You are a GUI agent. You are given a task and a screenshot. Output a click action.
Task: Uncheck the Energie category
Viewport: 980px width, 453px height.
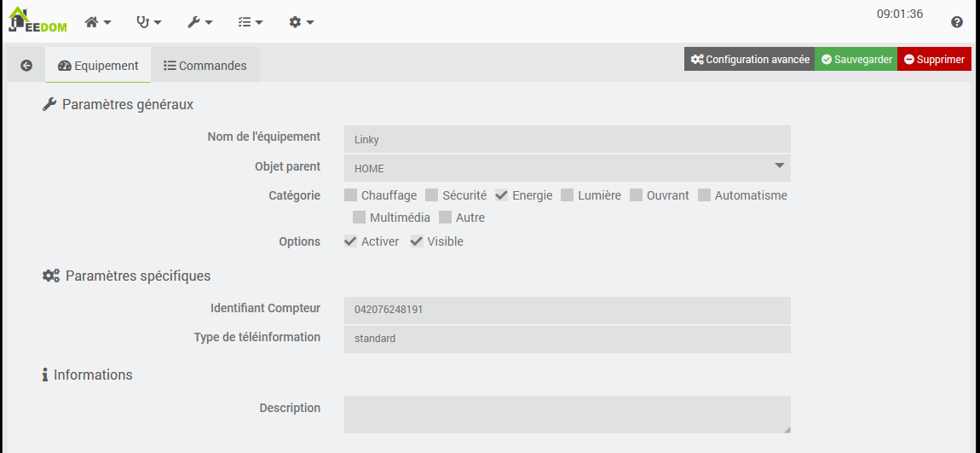[x=501, y=195]
